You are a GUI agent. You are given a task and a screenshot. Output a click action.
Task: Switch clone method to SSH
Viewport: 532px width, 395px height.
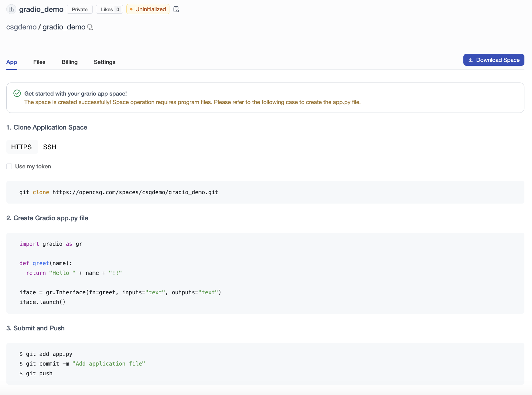(49, 147)
